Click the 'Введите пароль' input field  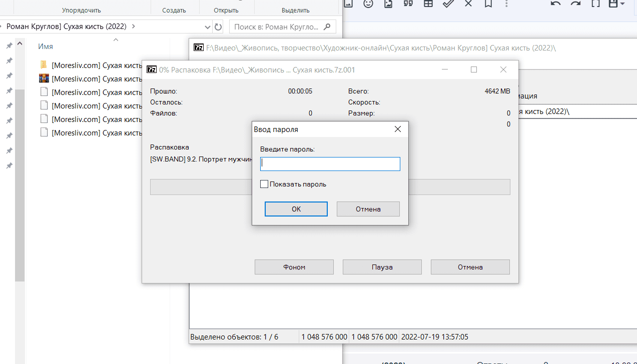330,164
